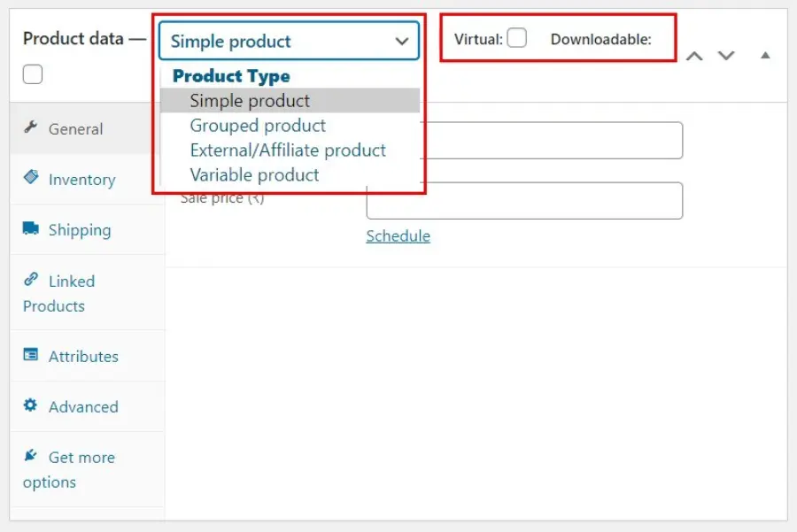Select External/Affiliate product option
The image size is (797, 532).
tap(287, 150)
